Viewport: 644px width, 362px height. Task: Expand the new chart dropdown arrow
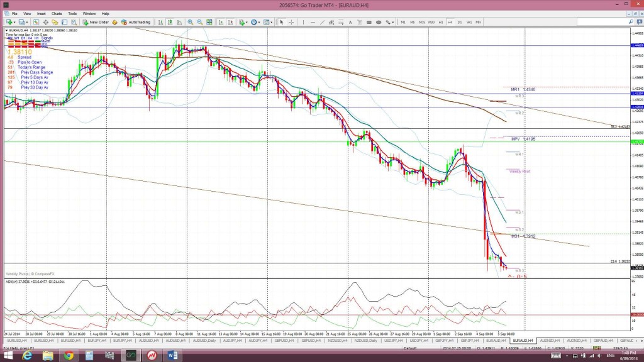click(x=16, y=22)
